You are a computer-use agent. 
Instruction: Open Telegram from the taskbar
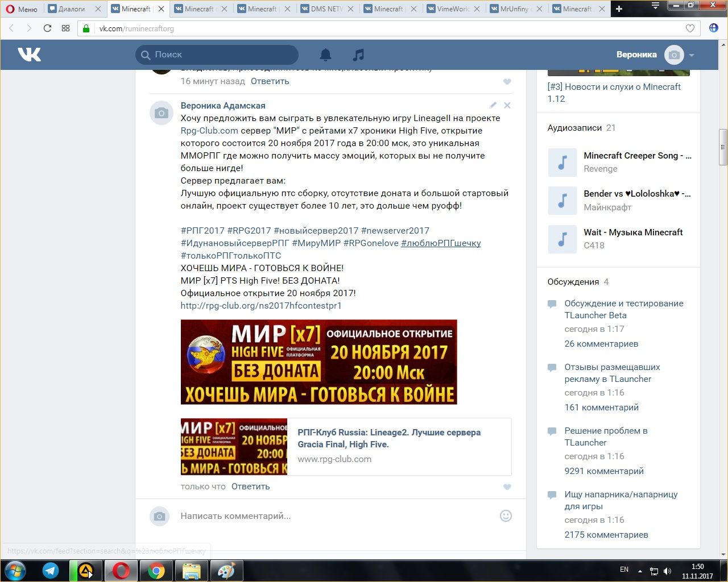[x=51, y=571]
